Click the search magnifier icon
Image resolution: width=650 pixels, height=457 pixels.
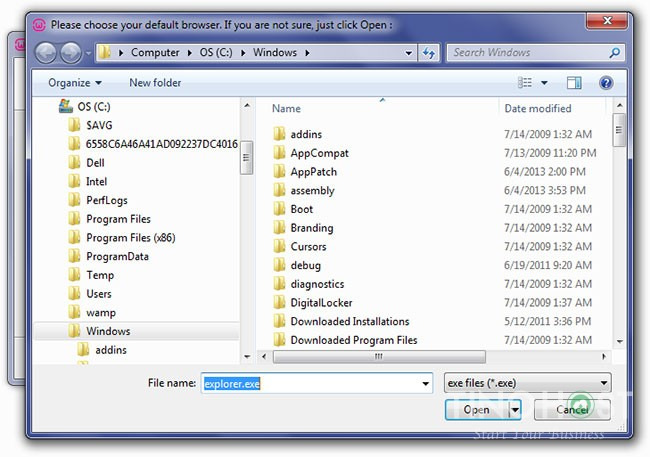tap(614, 53)
